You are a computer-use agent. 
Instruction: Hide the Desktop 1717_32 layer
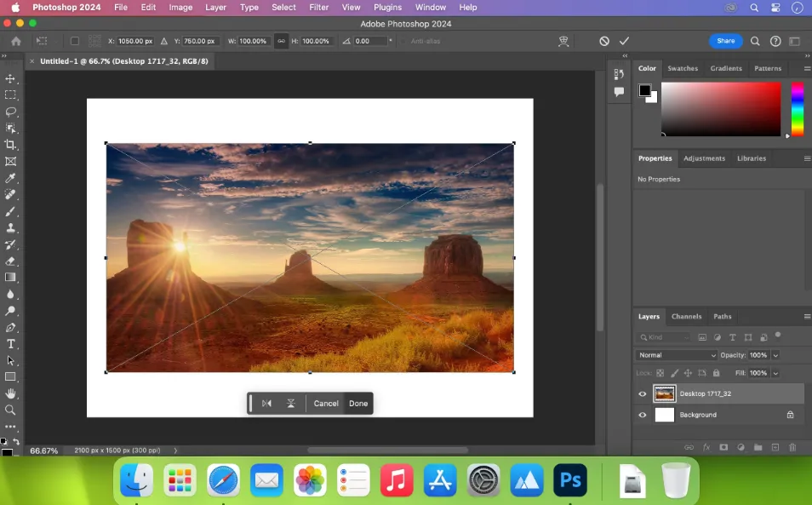tap(643, 393)
